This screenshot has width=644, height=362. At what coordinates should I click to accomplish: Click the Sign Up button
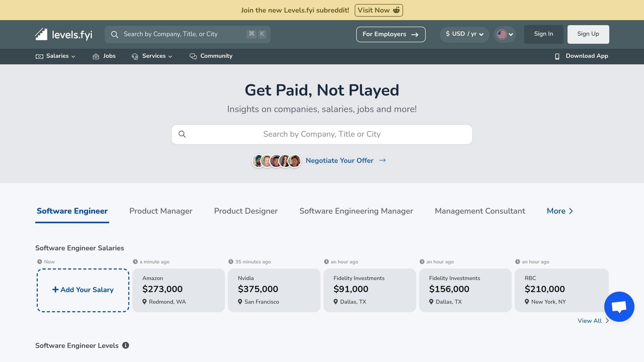[588, 34]
